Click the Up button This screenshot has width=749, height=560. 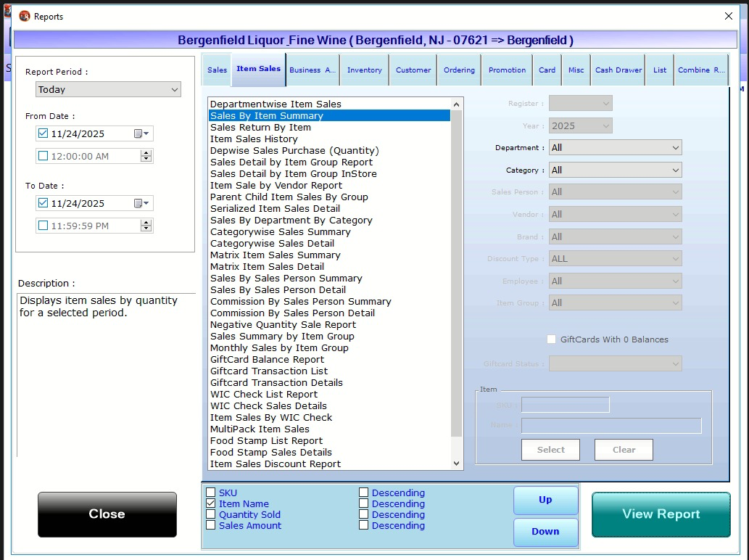tap(545, 500)
